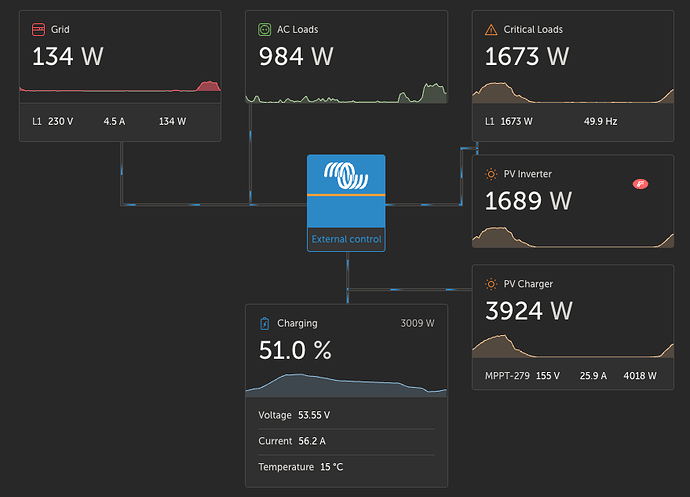Select the Grid 134 W reading
Viewport: 690px width, 497px height.
click(68, 56)
